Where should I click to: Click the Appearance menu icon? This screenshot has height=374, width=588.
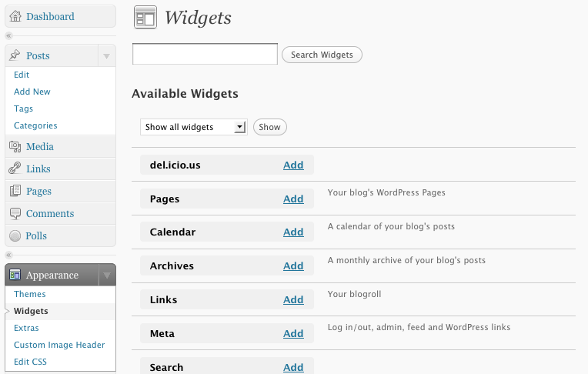15,275
